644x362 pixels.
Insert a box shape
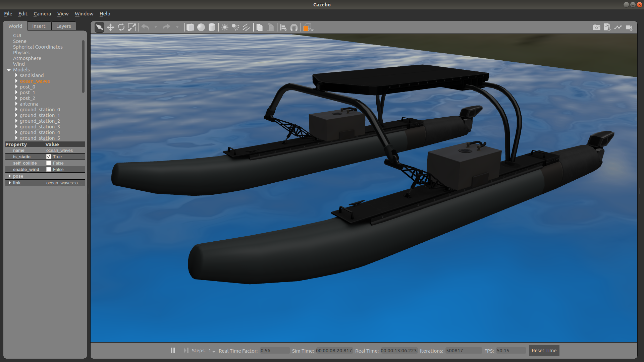pyautogui.click(x=190, y=27)
